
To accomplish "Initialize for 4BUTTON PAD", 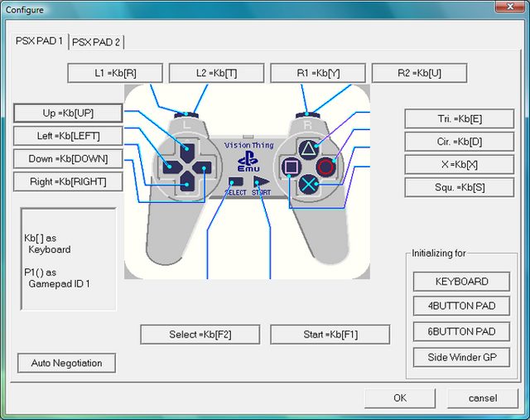I will pos(461,306).
